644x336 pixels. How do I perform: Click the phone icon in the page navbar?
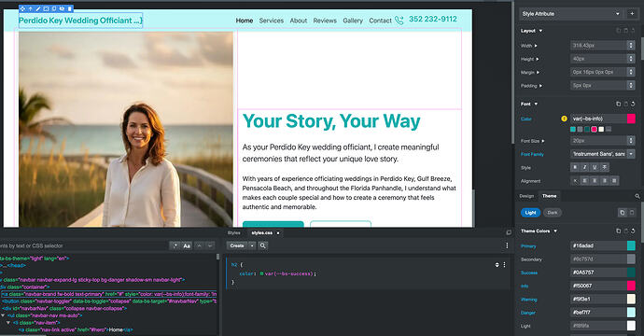point(399,21)
